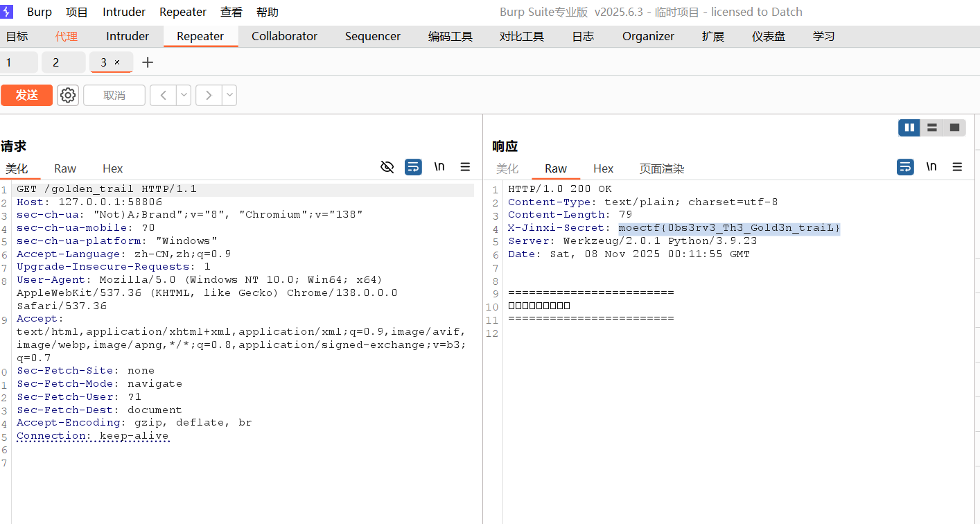Click the 取消 cancel button
Image resolution: width=980 pixels, height=524 pixels.
coord(114,95)
